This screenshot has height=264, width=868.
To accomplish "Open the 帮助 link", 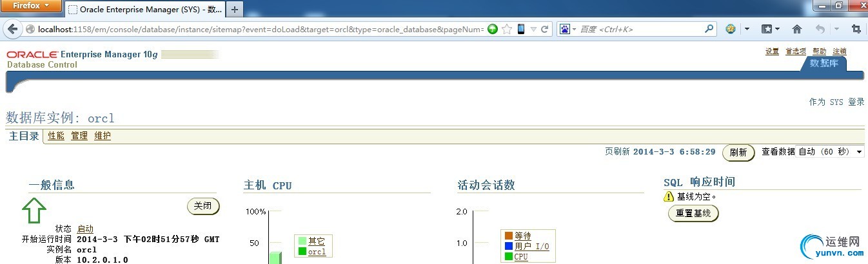I will [819, 51].
